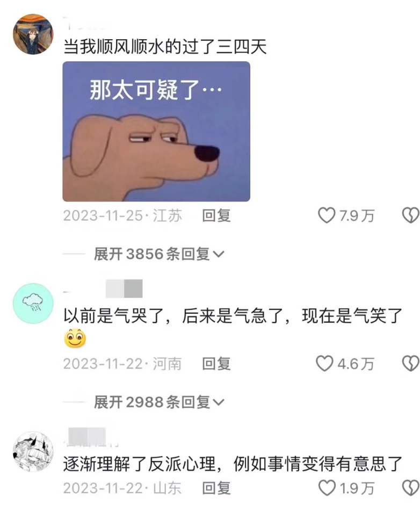Dislike the 江苏 comment via broken heart
The image size is (420, 505).
[x=411, y=215]
